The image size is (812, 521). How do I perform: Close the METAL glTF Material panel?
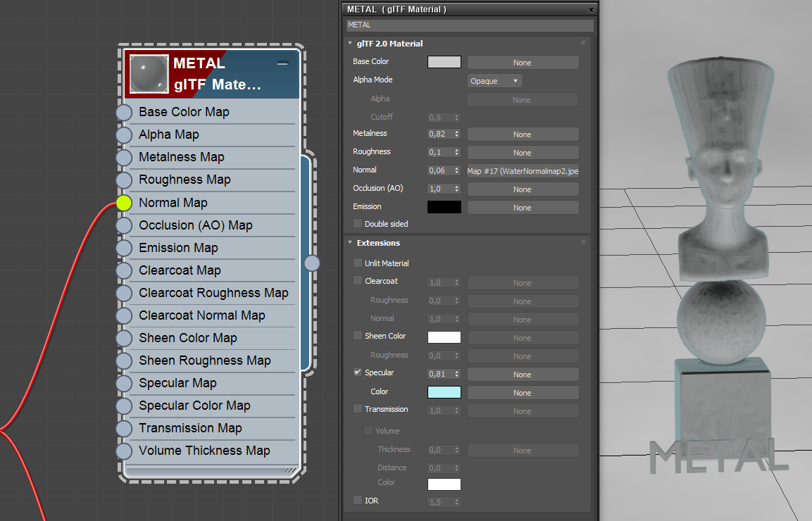(591, 9)
